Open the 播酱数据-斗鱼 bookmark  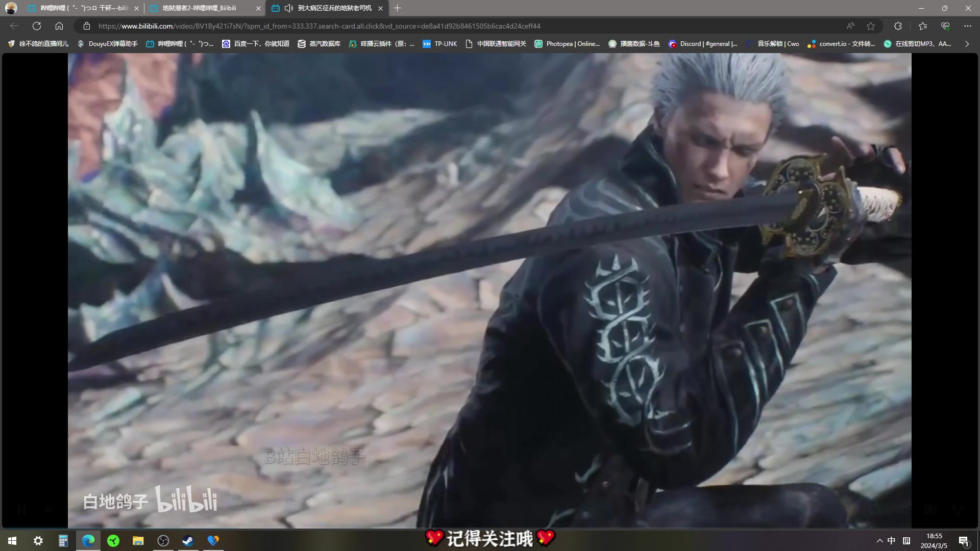(634, 44)
